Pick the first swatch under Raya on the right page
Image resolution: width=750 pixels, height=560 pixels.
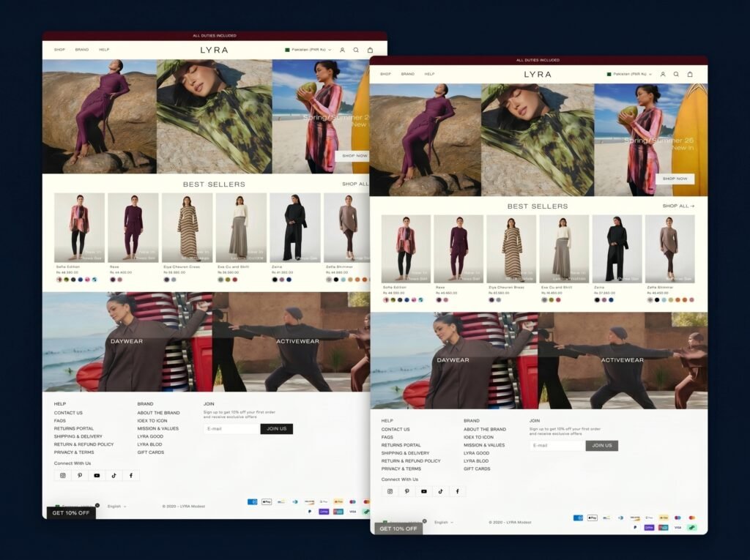tap(439, 300)
